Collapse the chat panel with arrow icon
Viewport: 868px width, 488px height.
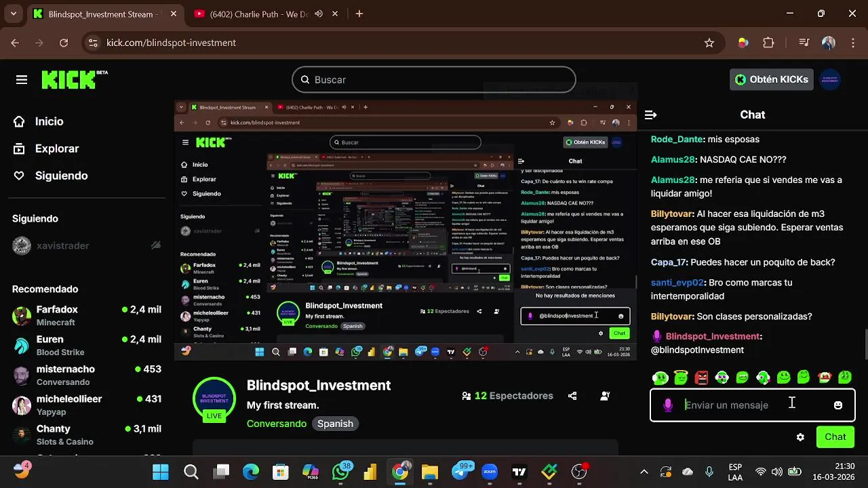click(650, 115)
